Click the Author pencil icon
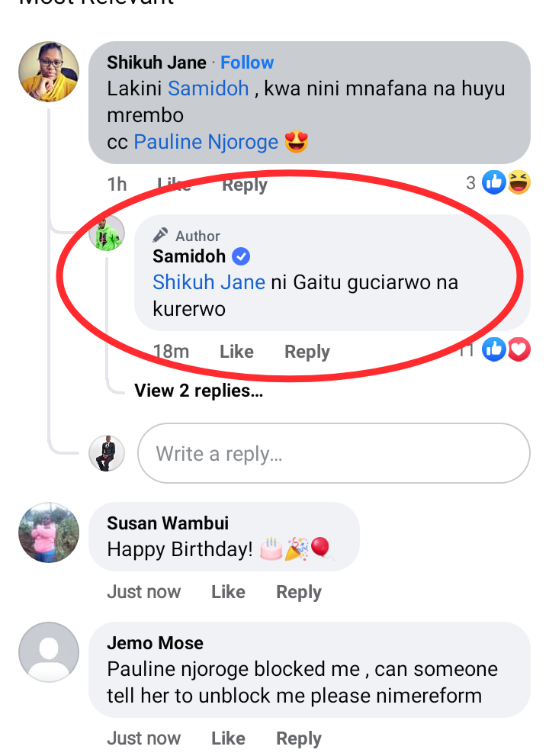 161,235
